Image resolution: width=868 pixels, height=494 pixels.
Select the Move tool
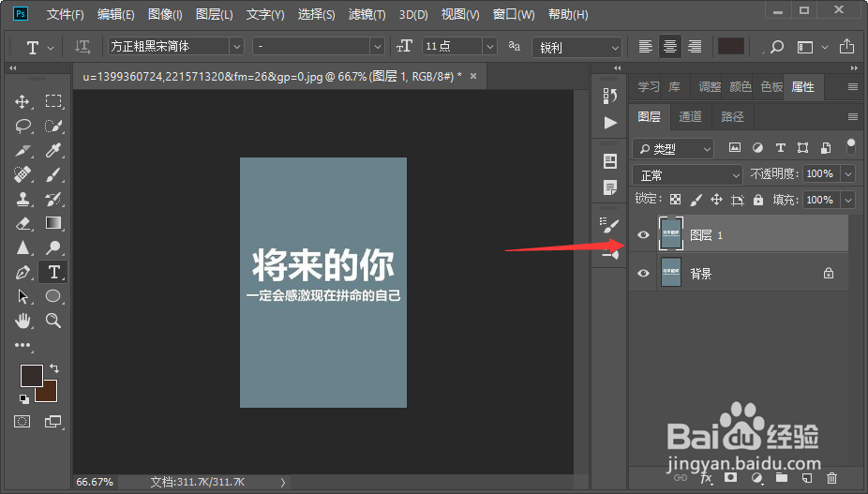(x=22, y=101)
